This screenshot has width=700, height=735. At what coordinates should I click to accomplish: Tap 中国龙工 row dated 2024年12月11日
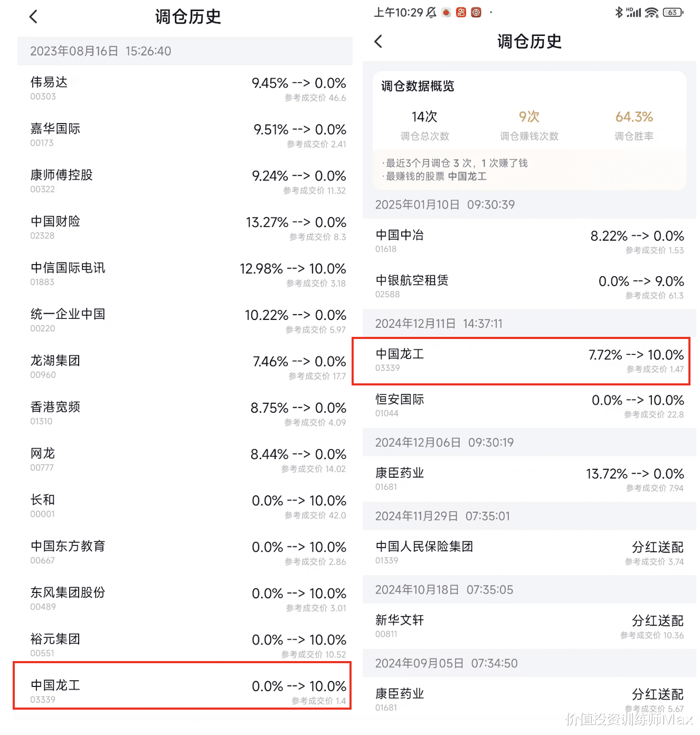(x=528, y=361)
